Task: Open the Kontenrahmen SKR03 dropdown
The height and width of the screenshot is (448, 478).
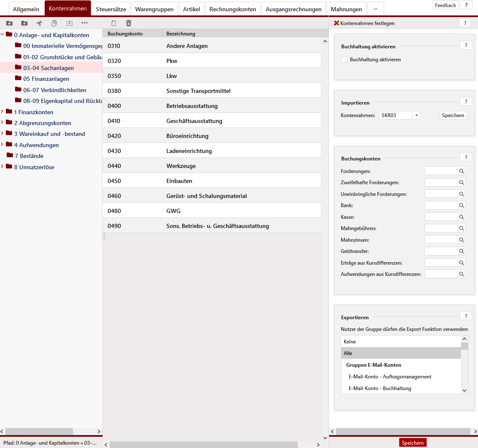Action: tap(416, 115)
